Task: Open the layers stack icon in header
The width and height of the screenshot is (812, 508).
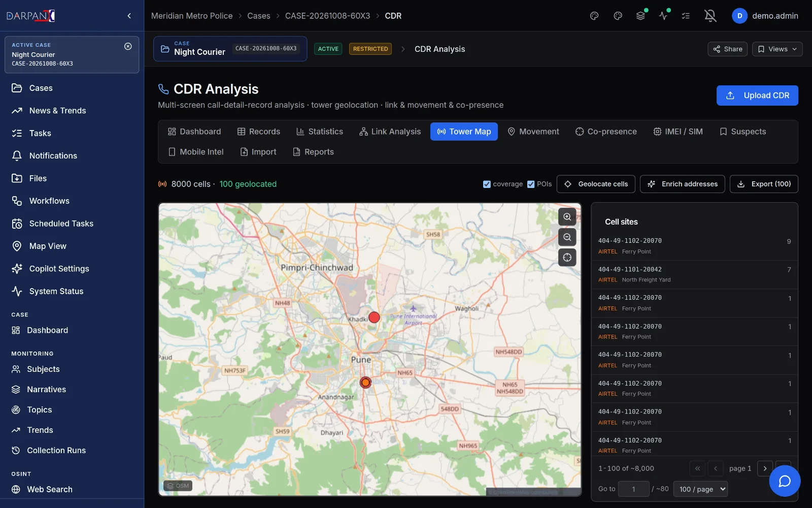Action: (640, 16)
